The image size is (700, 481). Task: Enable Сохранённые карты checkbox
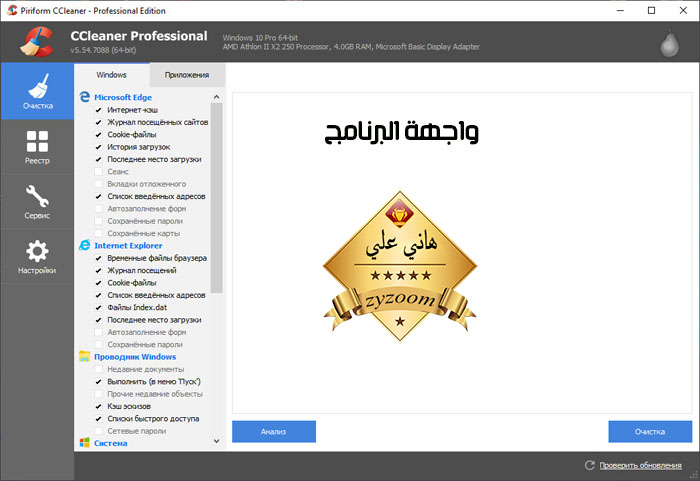pos(99,234)
